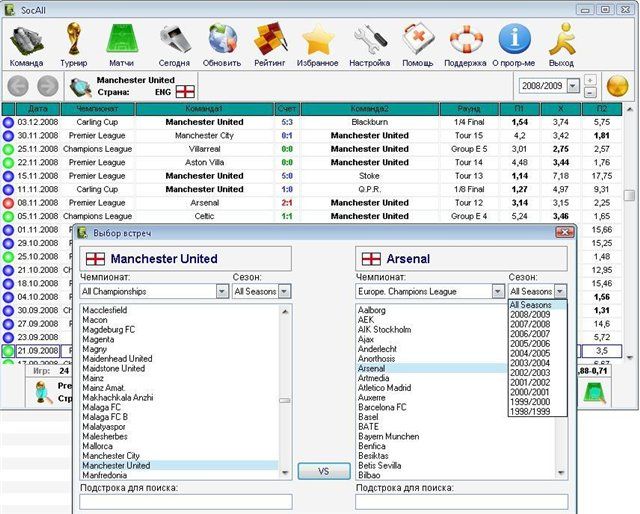Click right team search input field
Image resolution: width=640 pixels, height=514 pixels.
tap(462, 502)
